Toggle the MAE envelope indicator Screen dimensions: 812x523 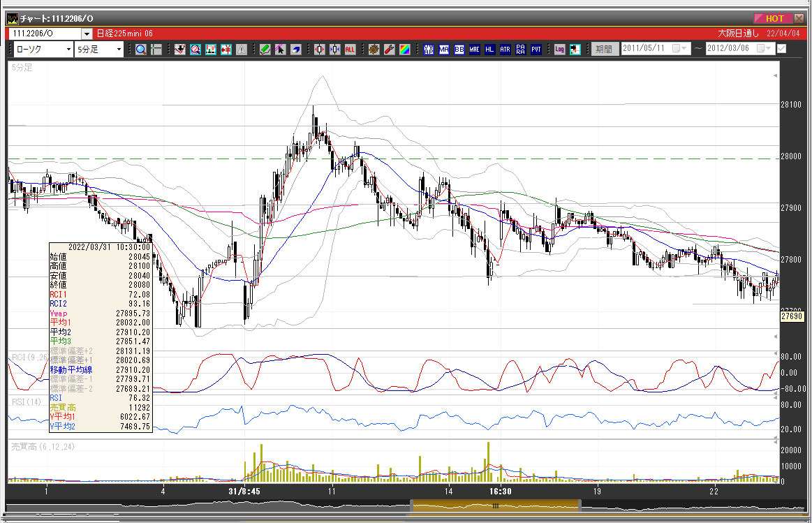tap(474, 49)
